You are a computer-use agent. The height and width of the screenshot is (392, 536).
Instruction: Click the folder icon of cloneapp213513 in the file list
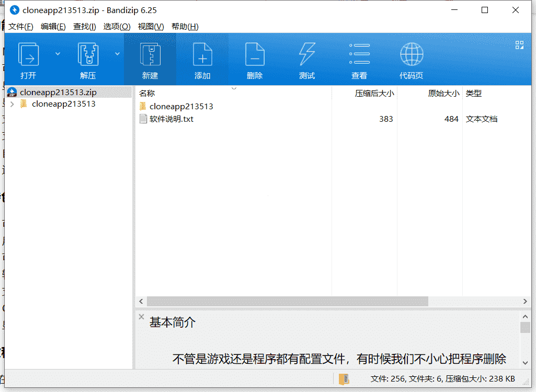pos(143,106)
